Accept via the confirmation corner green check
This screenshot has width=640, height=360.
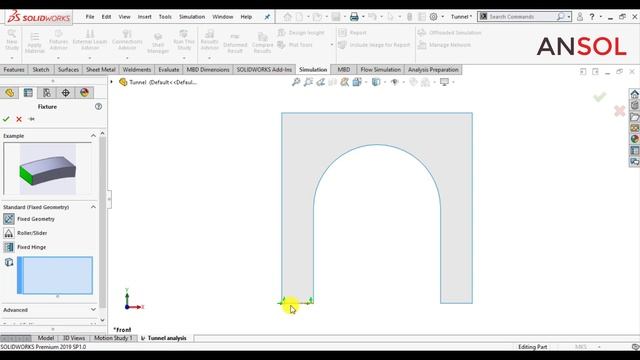[x=600, y=97]
